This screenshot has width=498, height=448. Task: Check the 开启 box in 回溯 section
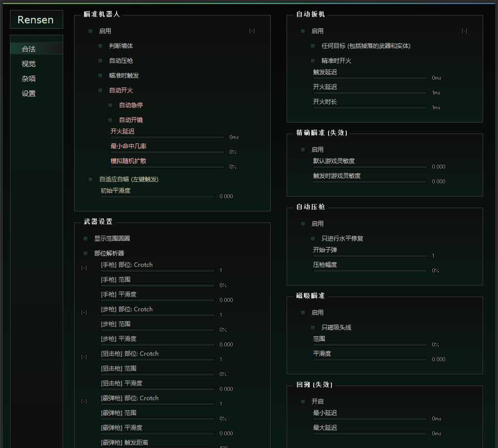[303, 402]
